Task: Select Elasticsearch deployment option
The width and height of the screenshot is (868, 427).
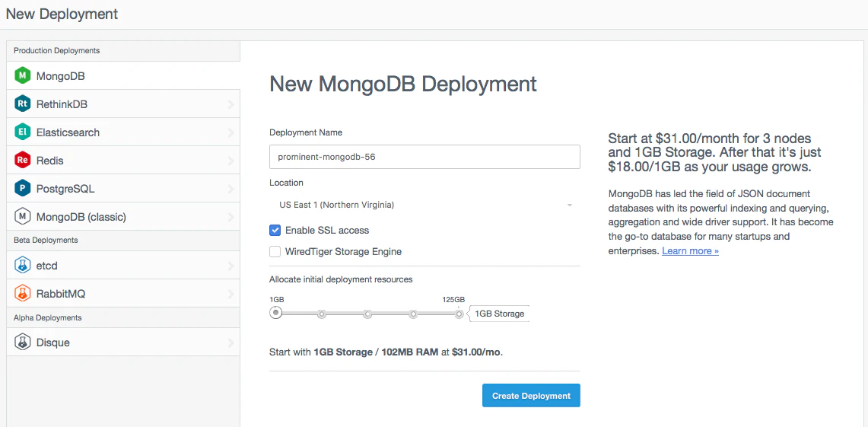Action: pos(123,132)
